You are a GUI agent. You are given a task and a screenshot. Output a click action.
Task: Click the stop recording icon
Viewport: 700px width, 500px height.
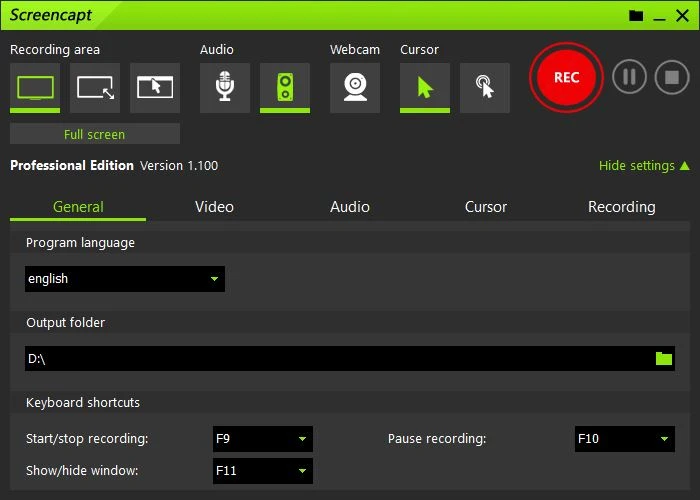pyautogui.click(x=672, y=78)
